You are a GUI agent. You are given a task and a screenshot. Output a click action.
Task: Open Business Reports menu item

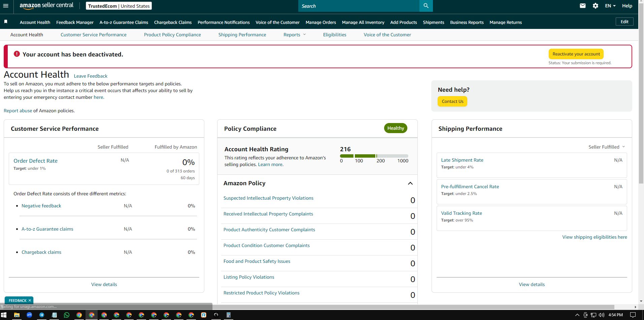pos(467,22)
